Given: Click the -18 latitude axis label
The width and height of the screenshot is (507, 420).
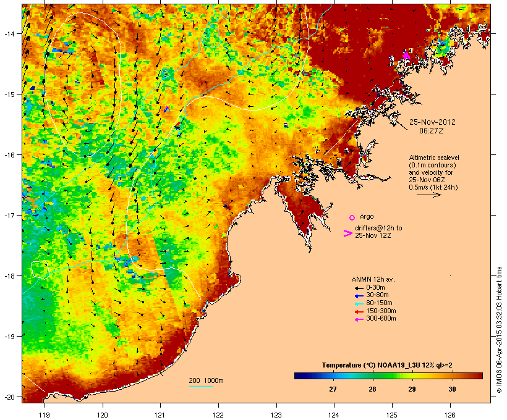Looking at the screenshot, I should pos(8,276).
